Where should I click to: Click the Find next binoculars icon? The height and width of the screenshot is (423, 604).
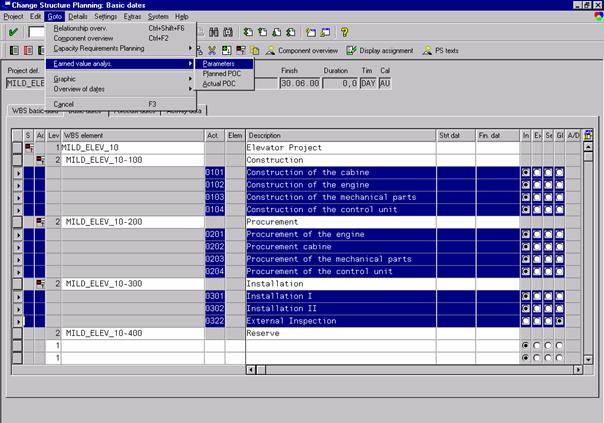[228, 32]
